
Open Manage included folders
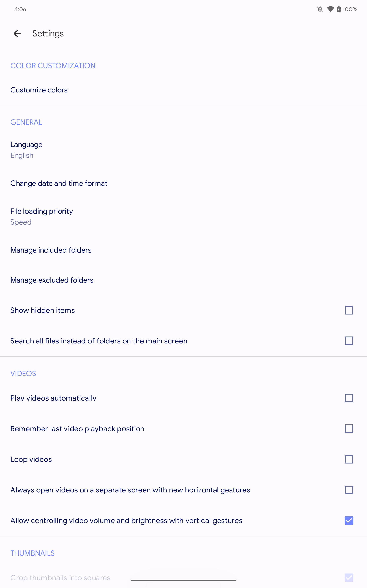click(x=51, y=250)
